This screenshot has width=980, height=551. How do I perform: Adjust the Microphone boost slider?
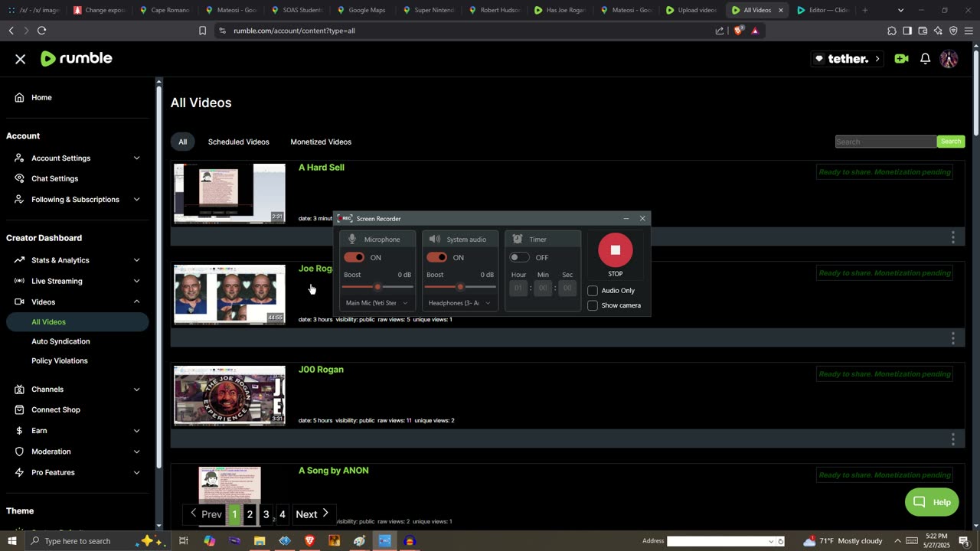[x=377, y=287]
